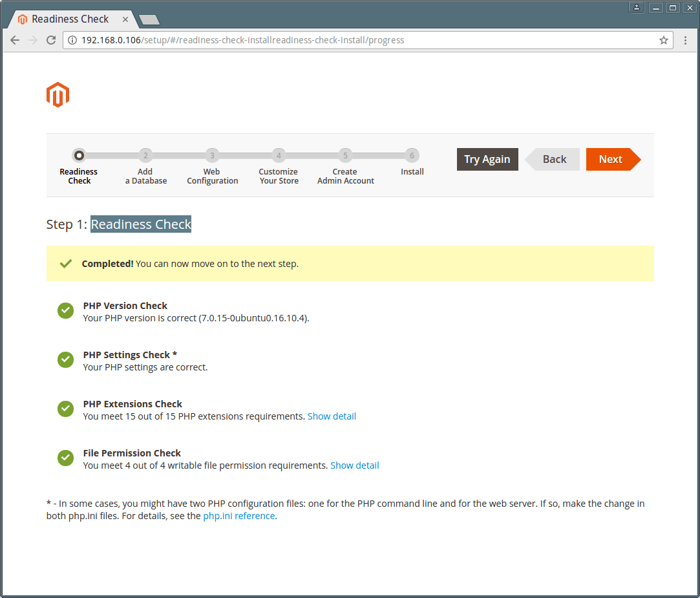This screenshot has width=700, height=598.
Task: Click browser back arrow
Action: [x=15, y=40]
